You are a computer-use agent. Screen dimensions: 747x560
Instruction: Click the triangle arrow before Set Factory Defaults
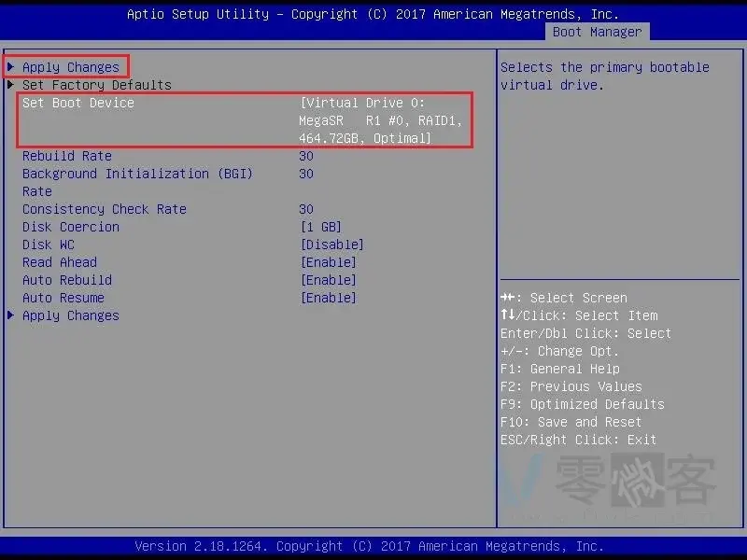tap(10, 85)
